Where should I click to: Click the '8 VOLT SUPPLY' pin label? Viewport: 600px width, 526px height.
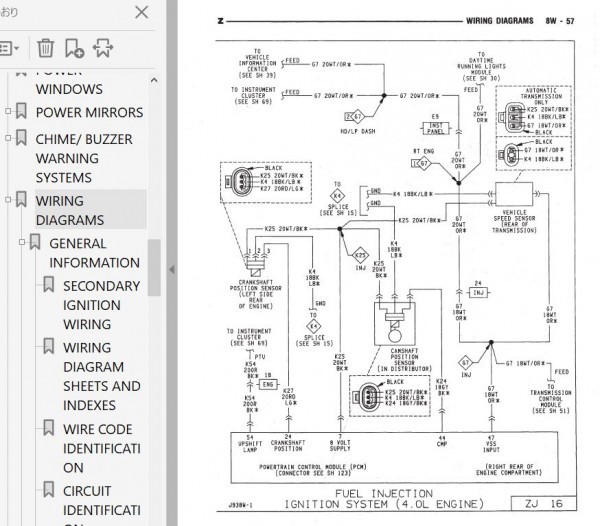[340, 445]
